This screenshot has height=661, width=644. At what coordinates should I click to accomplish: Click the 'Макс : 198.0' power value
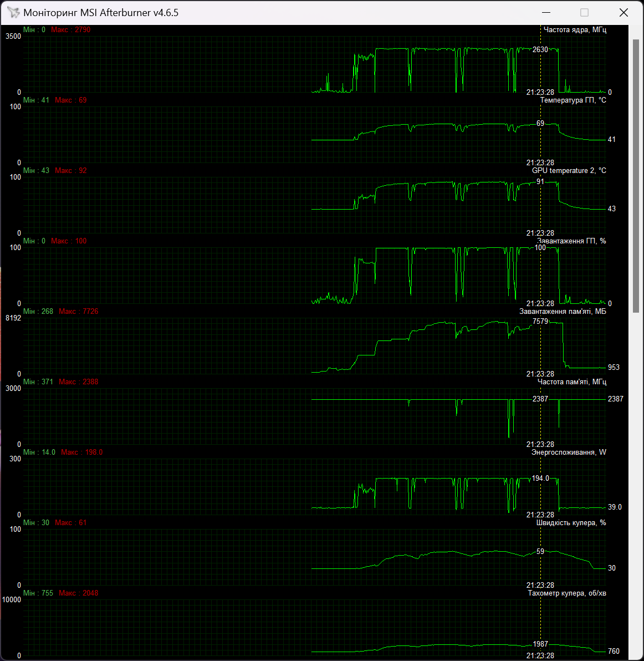(81, 452)
